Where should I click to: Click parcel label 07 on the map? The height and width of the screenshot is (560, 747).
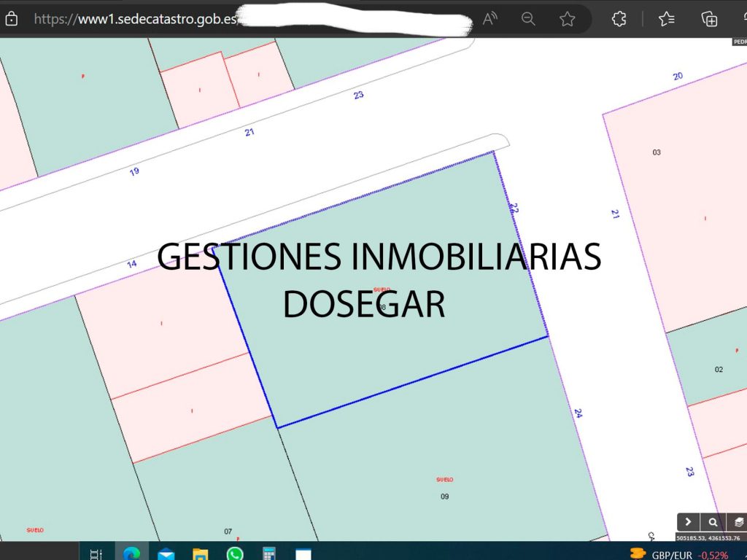coord(228,531)
